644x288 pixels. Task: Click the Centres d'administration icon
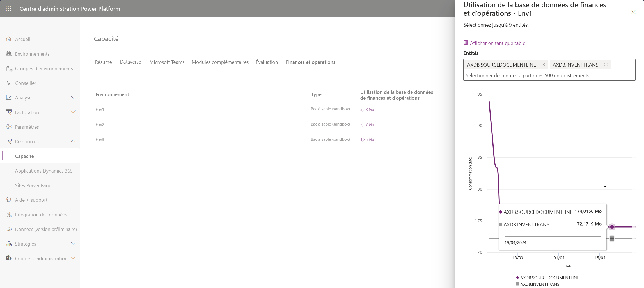tap(9, 258)
